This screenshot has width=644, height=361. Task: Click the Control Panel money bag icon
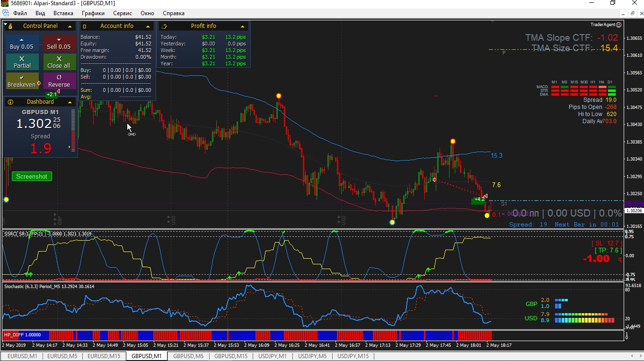(10, 26)
